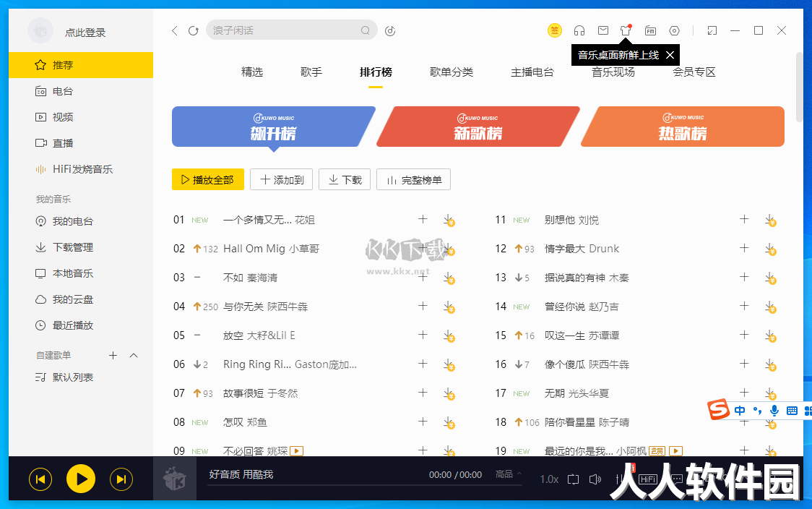Open the mail messages icon
The image size is (812, 509).
[x=602, y=30]
